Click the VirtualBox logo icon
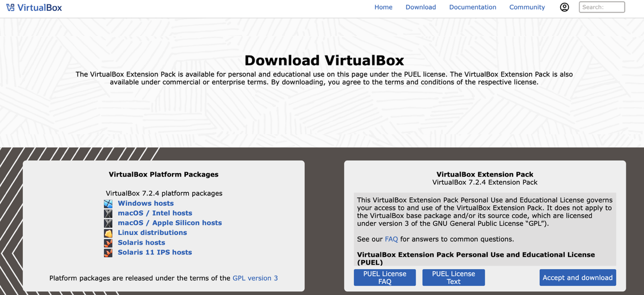Viewport: 644px width, 295px height. point(10,8)
